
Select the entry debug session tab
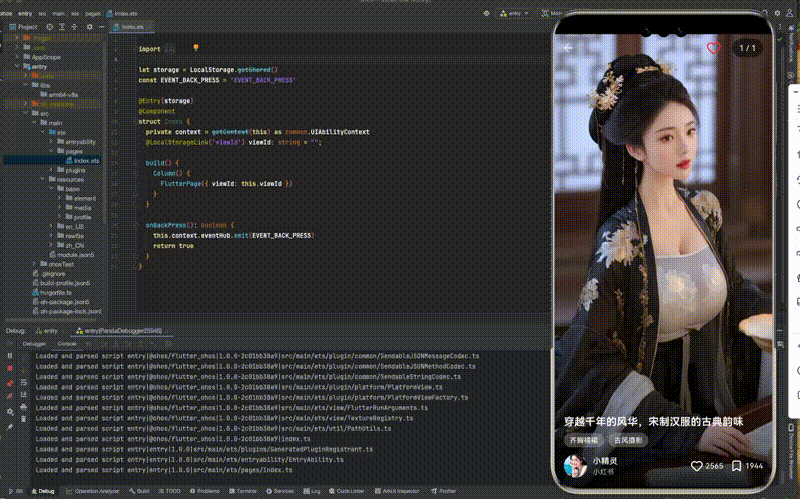(x=47, y=331)
